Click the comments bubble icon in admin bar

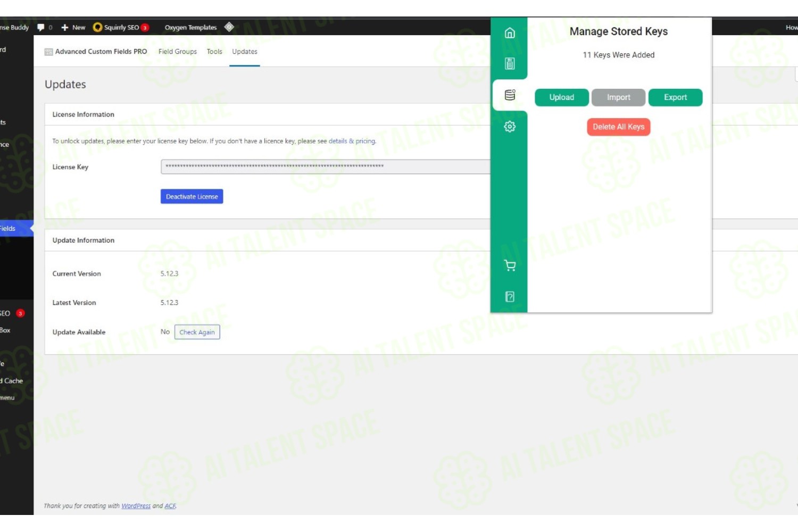coord(40,27)
